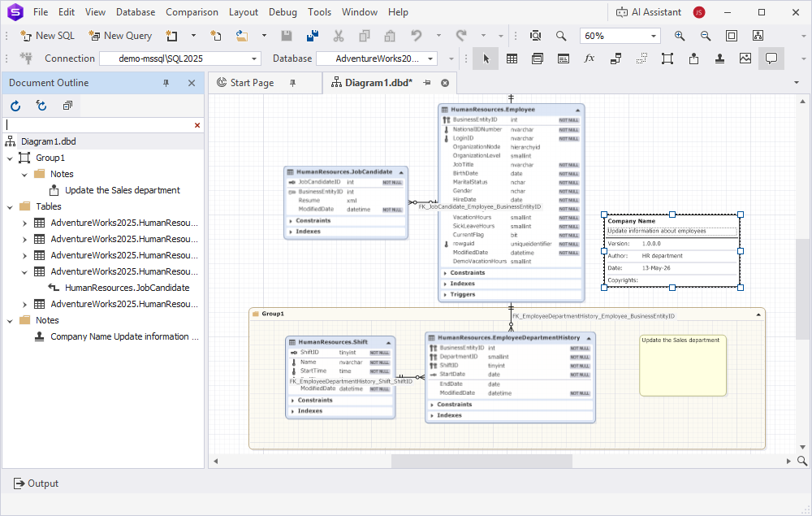Screen dimensions: 812x516
Task: Select the New Note tool
Action: pos(693,59)
